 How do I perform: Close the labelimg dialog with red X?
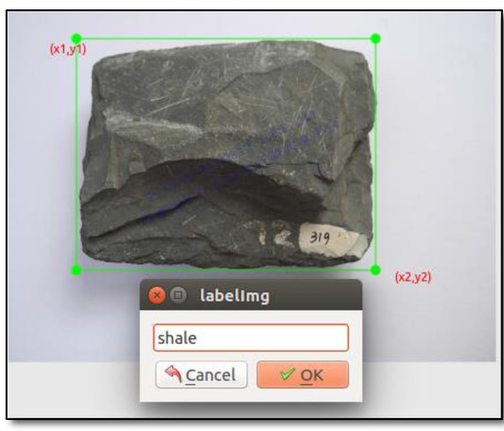[x=157, y=295]
